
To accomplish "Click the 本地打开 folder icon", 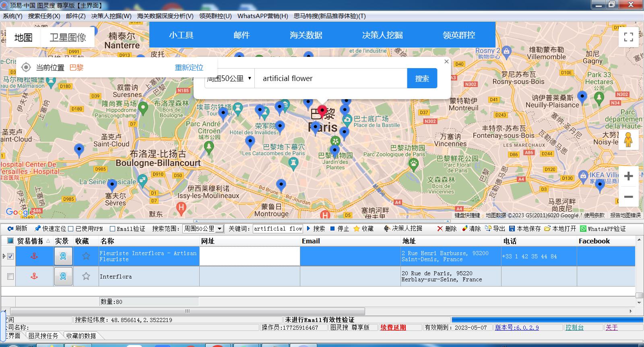I will coord(547,229).
